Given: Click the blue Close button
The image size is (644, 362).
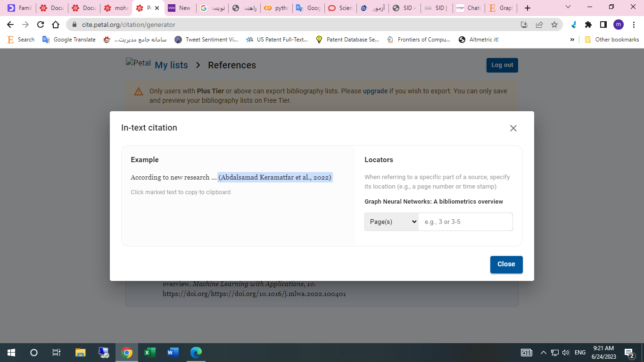Looking at the screenshot, I should coord(506,264).
